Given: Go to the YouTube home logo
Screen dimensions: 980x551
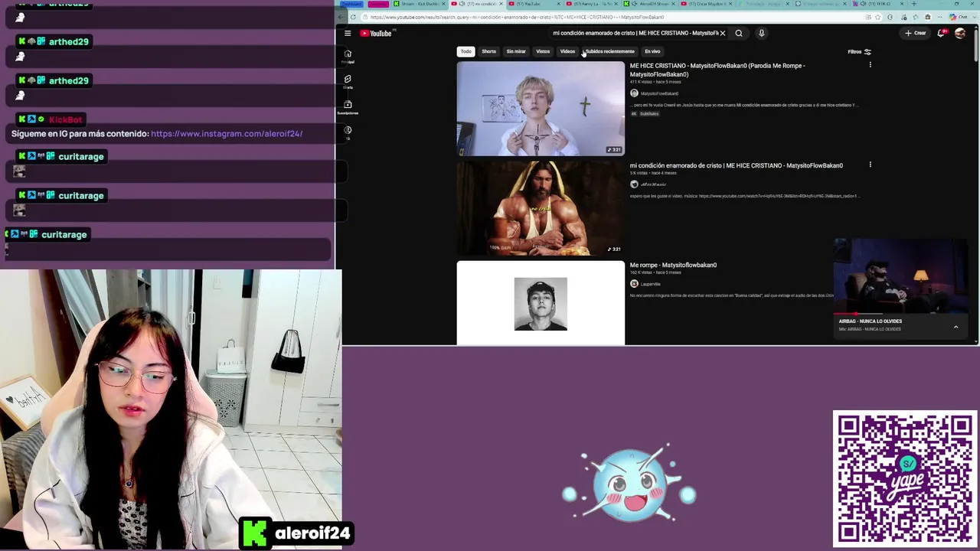Looking at the screenshot, I should [376, 33].
